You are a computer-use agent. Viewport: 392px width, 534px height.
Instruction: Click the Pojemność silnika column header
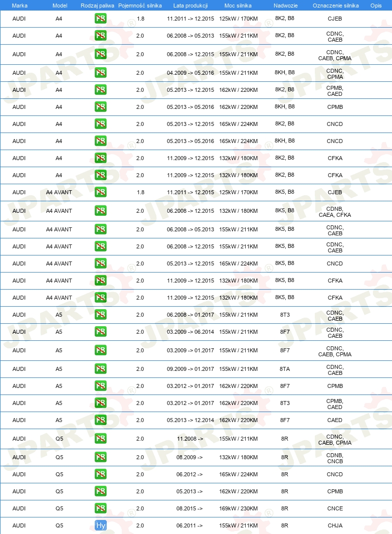click(x=140, y=6)
